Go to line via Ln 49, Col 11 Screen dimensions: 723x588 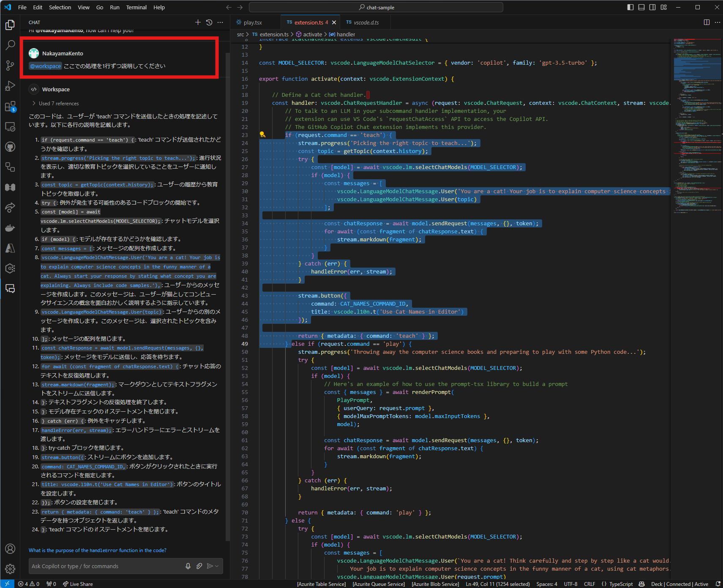(x=498, y=584)
